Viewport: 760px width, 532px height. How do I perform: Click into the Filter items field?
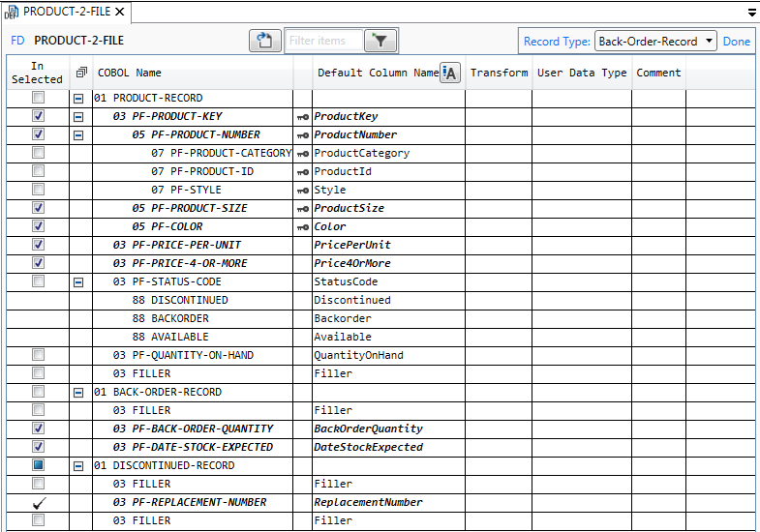323,41
